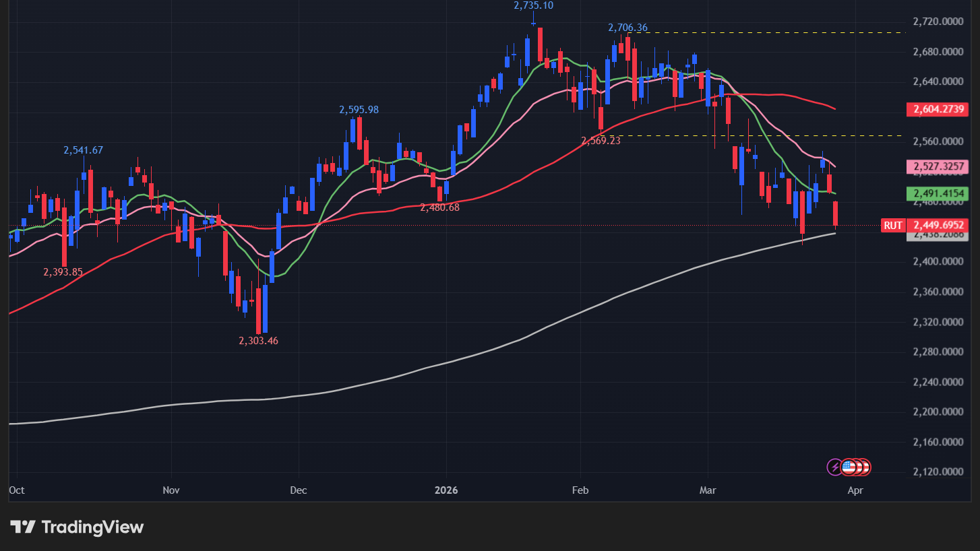The image size is (980, 551).
Task: Click the 2,569.23 pivot low label
Action: [x=601, y=141]
